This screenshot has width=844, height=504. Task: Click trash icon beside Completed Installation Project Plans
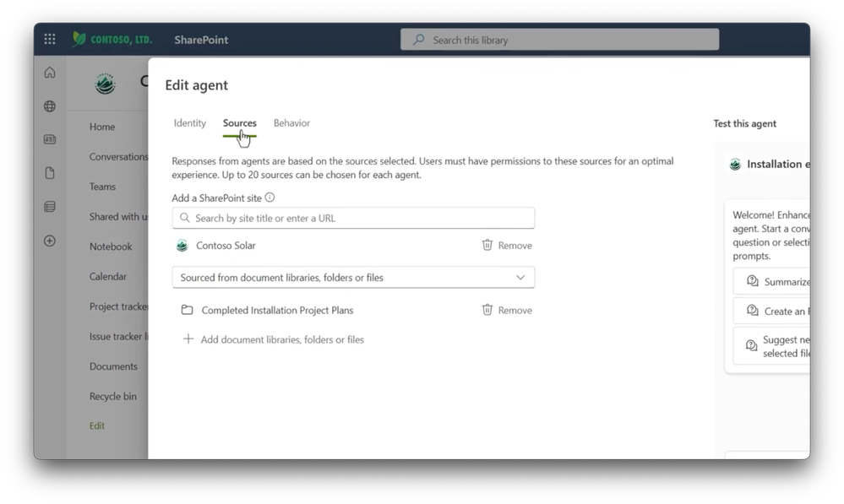(x=487, y=310)
